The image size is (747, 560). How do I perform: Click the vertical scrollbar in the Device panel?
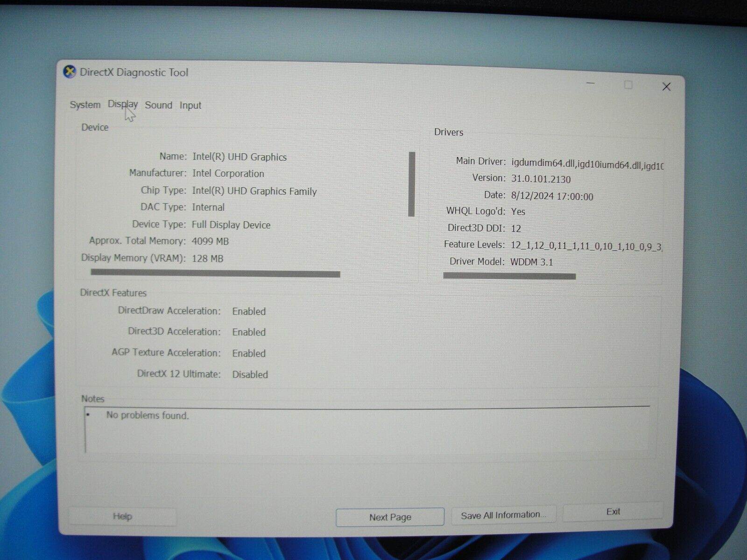[x=413, y=184]
